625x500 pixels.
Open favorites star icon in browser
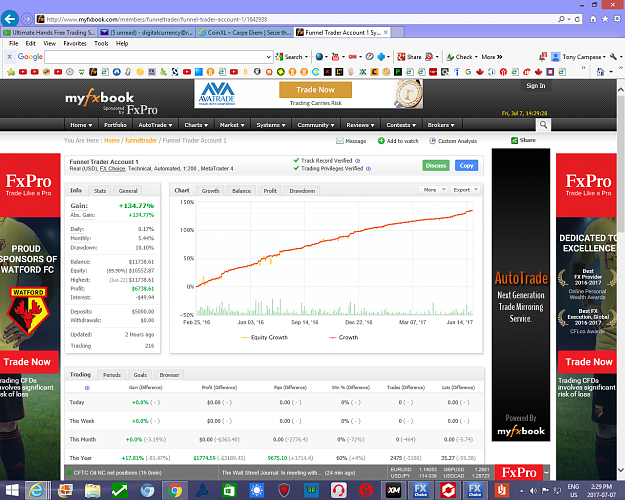[x=605, y=19]
